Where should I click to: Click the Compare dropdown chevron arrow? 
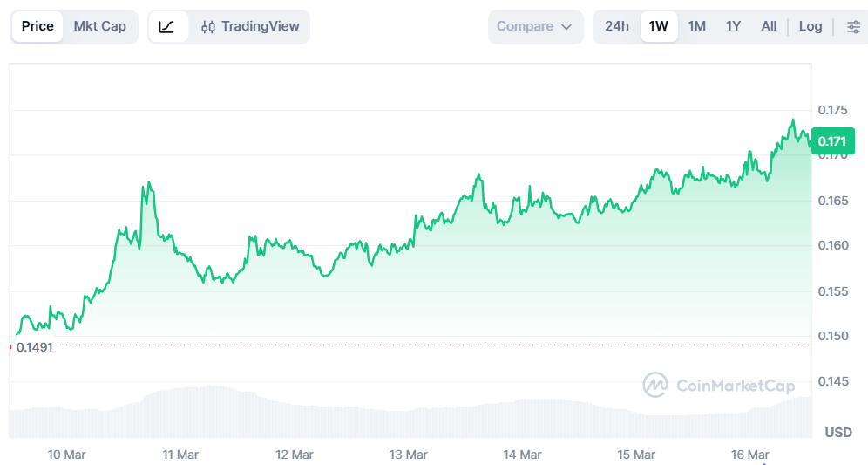point(567,27)
